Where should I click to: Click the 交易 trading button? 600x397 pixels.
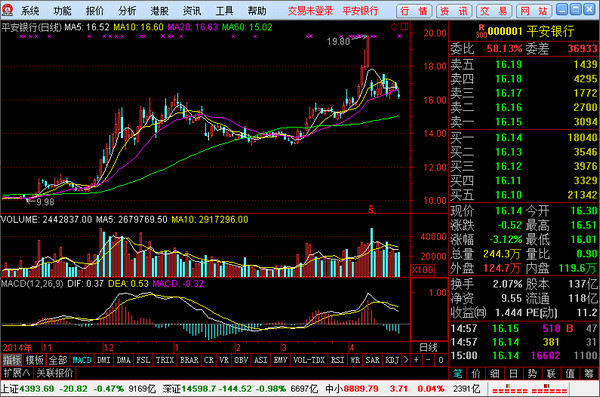coord(494,11)
